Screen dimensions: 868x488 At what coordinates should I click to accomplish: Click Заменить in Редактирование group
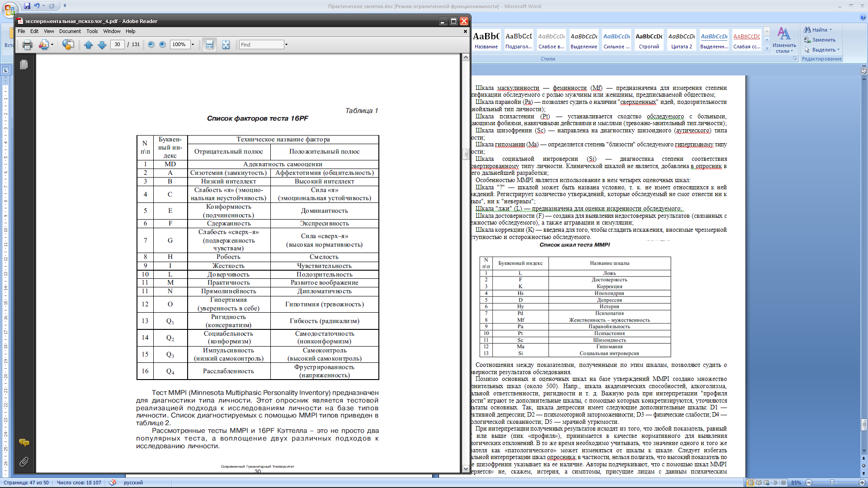pos(820,40)
